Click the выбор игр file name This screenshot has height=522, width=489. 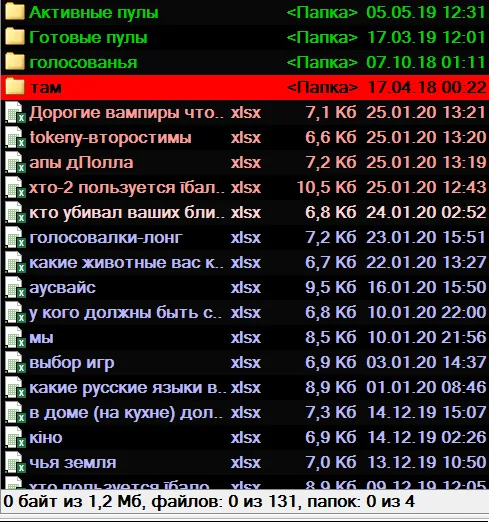72,363
